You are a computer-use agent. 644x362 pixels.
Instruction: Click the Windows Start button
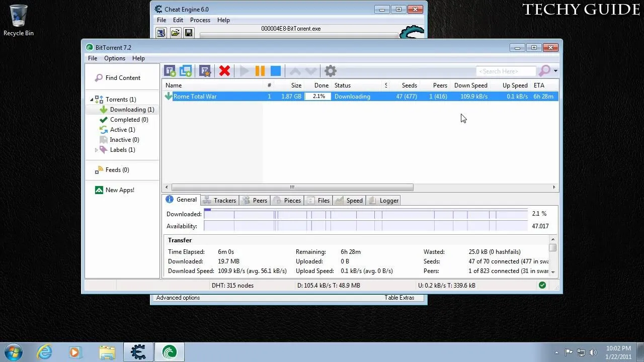coord(14,352)
